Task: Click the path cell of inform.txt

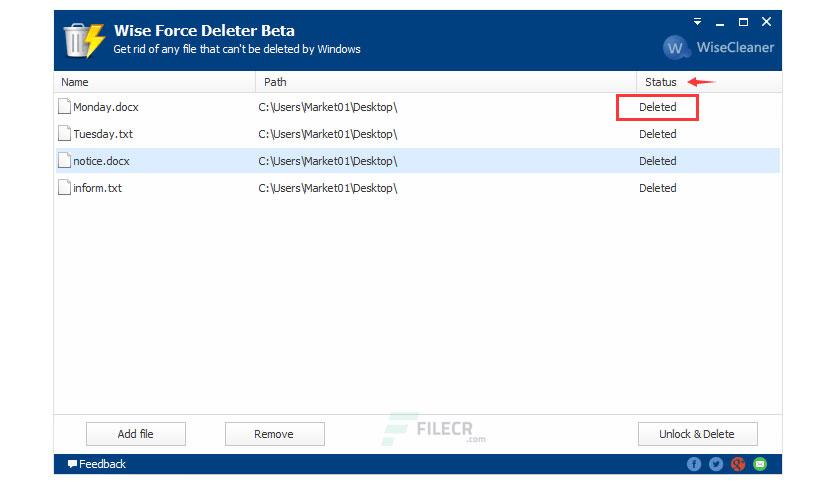Action: 328,188
